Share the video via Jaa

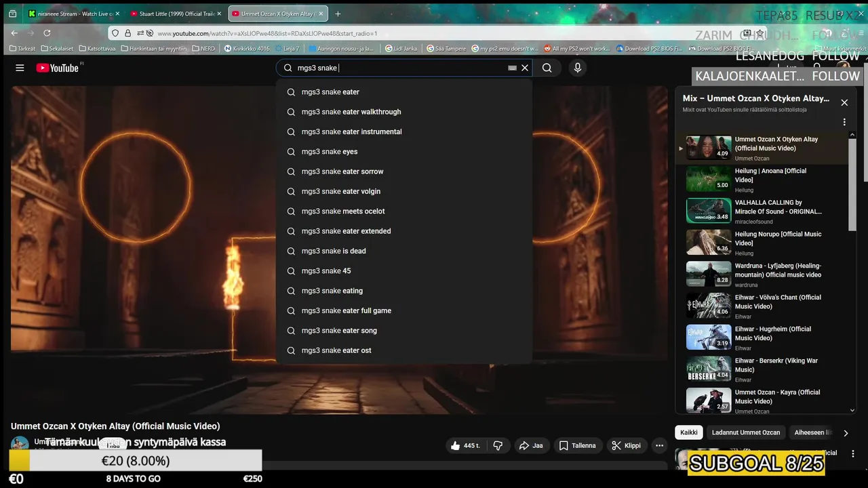coord(531,445)
